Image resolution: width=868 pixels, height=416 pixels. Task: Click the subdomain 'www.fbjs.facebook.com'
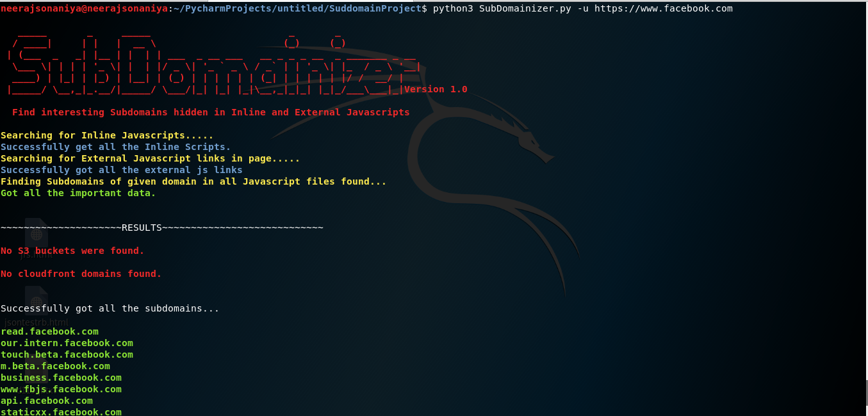(61, 389)
